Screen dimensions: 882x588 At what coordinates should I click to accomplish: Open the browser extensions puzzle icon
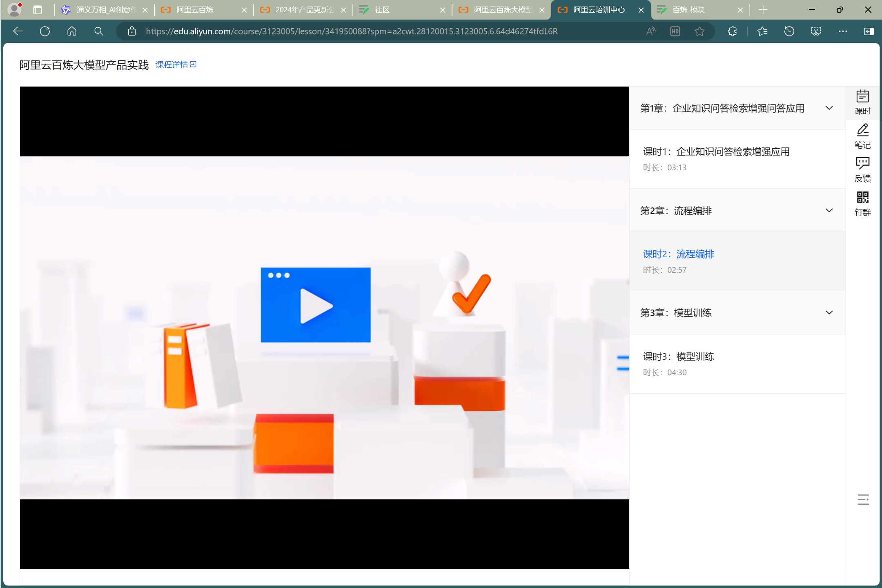tap(732, 31)
